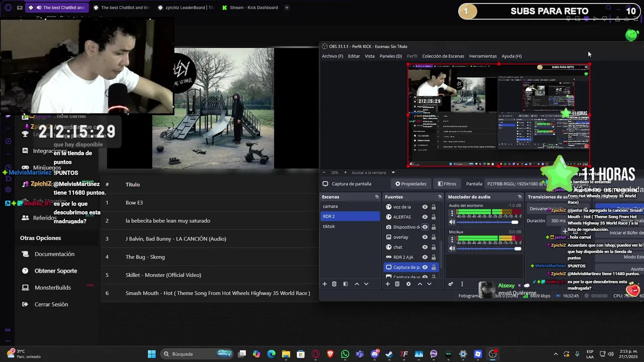Viewport: 644px width, 362px height.
Task: Zoom in the OBS preview
Action: click(346, 172)
